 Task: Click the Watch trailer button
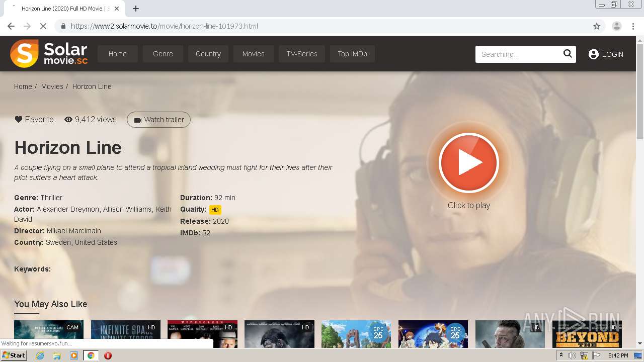pyautogui.click(x=158, y=120)
